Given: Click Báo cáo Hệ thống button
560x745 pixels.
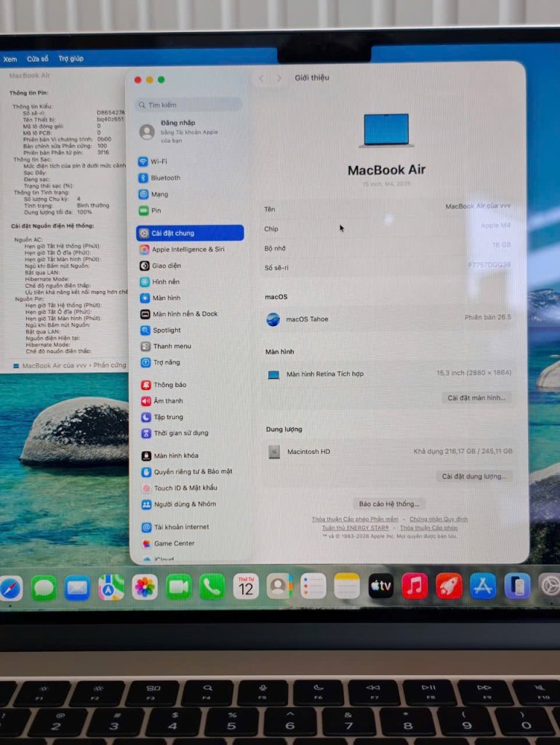Looking at the screenshot, I should pyautogui.click(x=389, y=503).
